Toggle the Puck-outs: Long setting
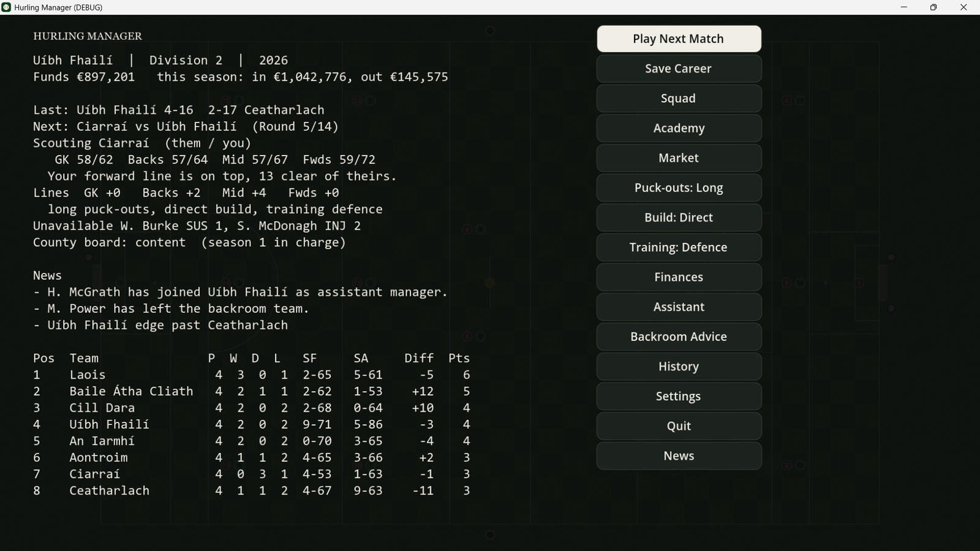The height and width of the screenshot is (551, 980). [679, 188]
